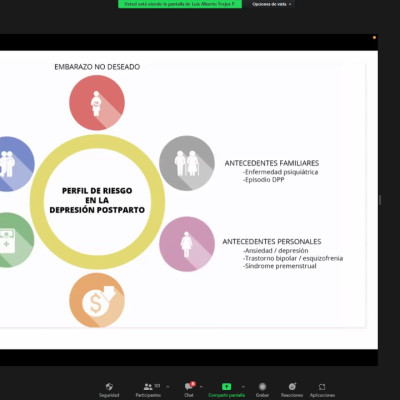This screenshot has height=400, width=400.
Task: Expand the arrow next to Chat
Action: (x=201, y=387)
